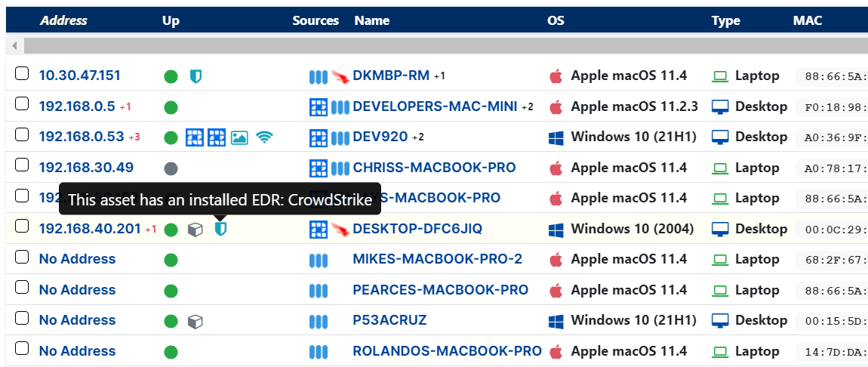Click the grid source icon beside CHRISS-MACBOOK-PRO
The height and width of the screenshot is (367, 868).
pyautogui.click(x=319, y=168)
